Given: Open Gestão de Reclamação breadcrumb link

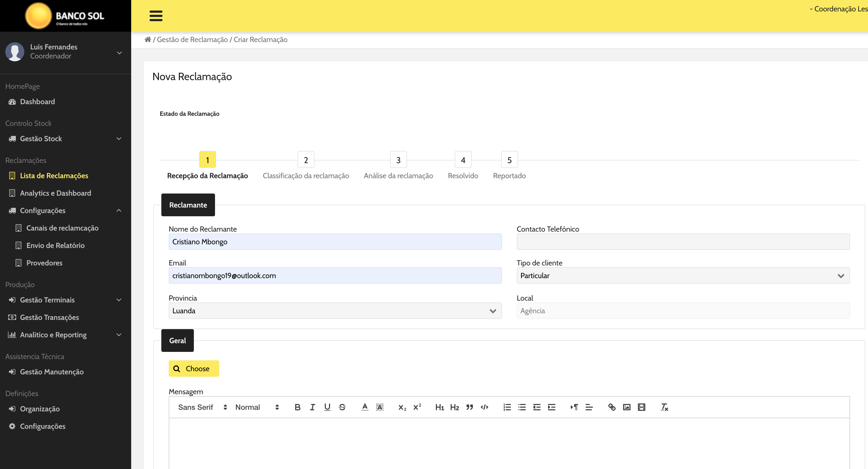Looking at the screenshot, I should tap(192, 39).
